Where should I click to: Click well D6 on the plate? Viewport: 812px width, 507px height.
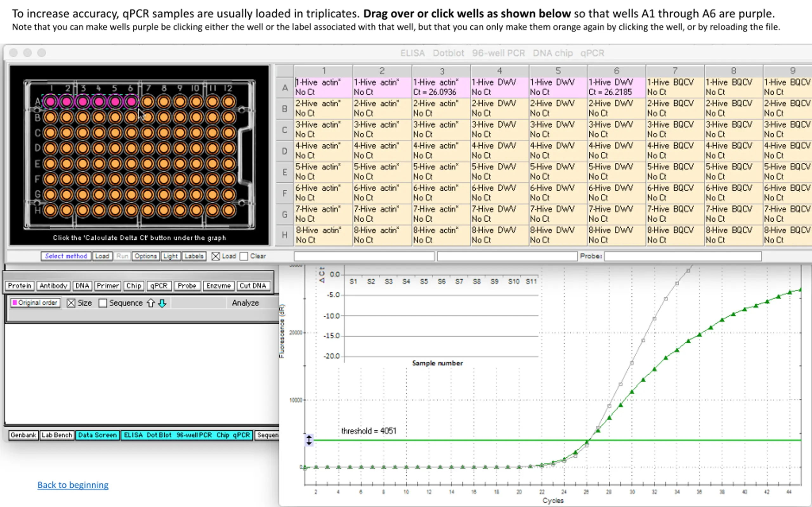point(131,148)
